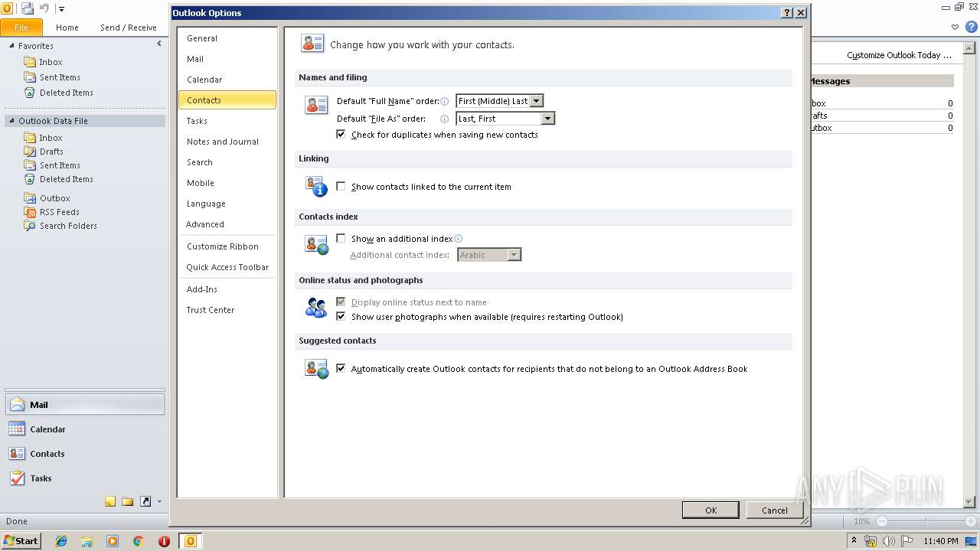Uncheck Show user photographs when available
The image size is (980, 551).
coord(341,316)
